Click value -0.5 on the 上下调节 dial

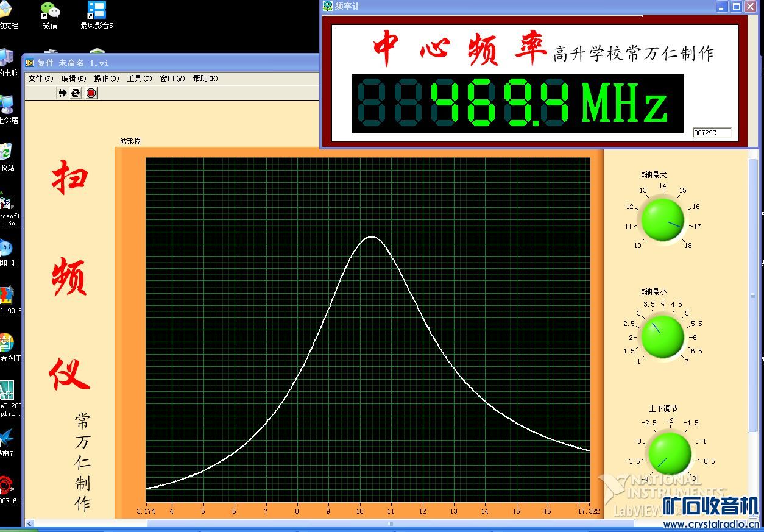(709, 461)
